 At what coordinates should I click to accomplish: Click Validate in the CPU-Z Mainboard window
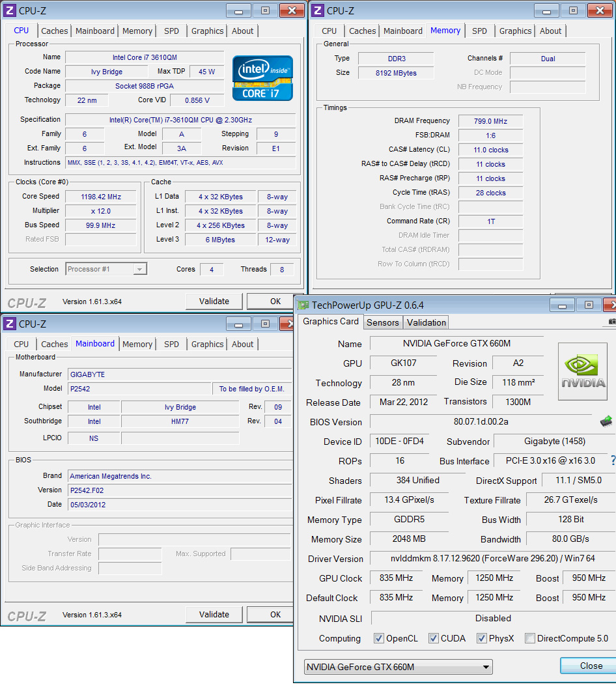(214, 615)
